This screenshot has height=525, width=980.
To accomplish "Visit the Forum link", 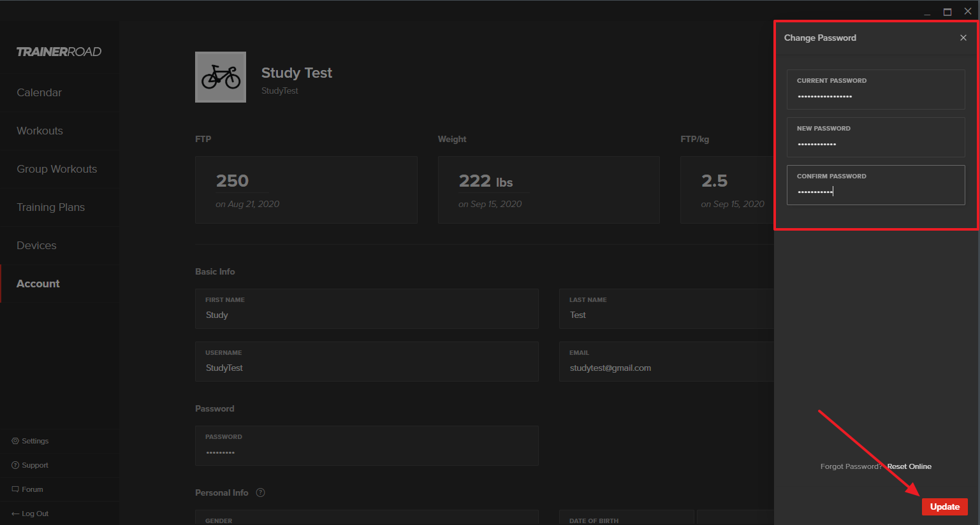I will (33, 489).
